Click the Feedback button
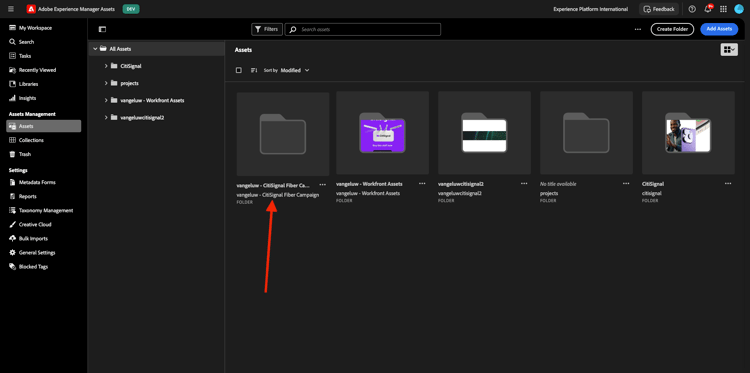This screenshot has width=750, height=373. 659,9
